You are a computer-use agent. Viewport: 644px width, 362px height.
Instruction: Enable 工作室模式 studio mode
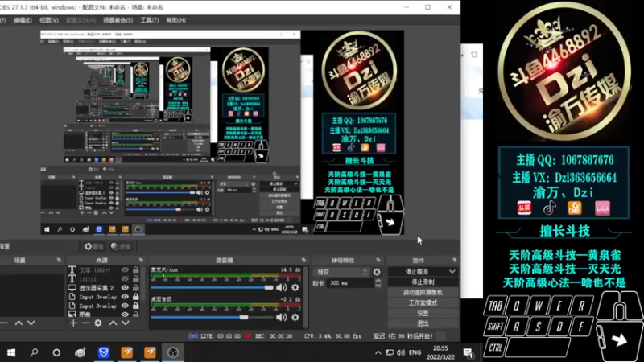(x=423, y=302)
